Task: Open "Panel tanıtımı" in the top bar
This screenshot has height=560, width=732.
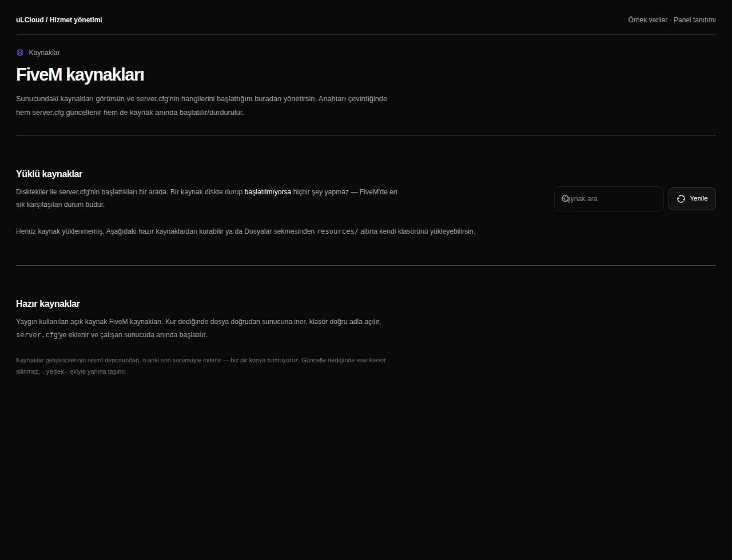Action: click(x=695, y=20)
